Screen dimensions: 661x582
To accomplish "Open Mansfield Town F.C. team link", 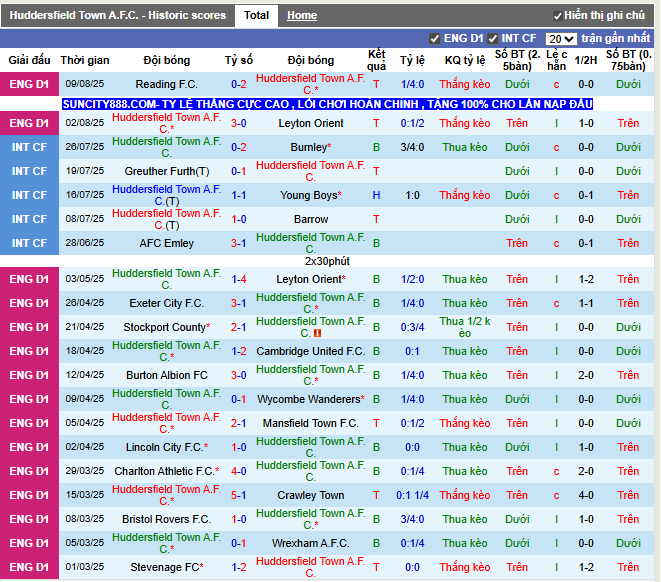I will point(311,424).
